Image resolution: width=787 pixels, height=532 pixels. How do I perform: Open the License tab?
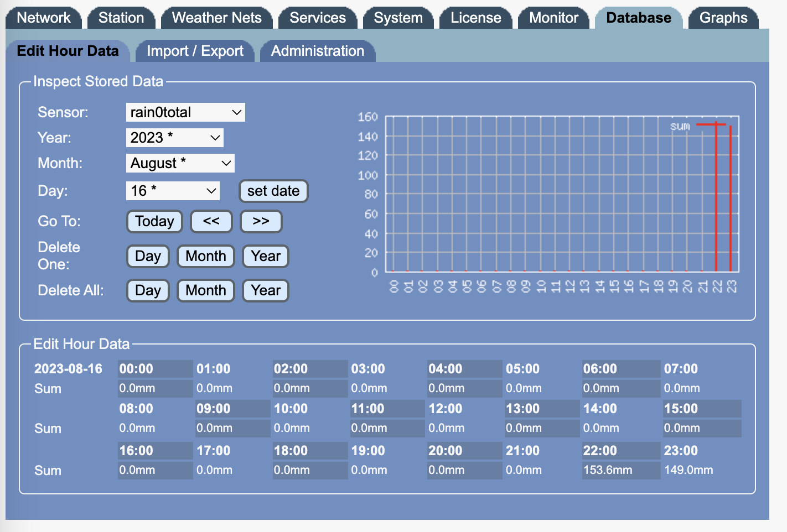click(476, 18)
